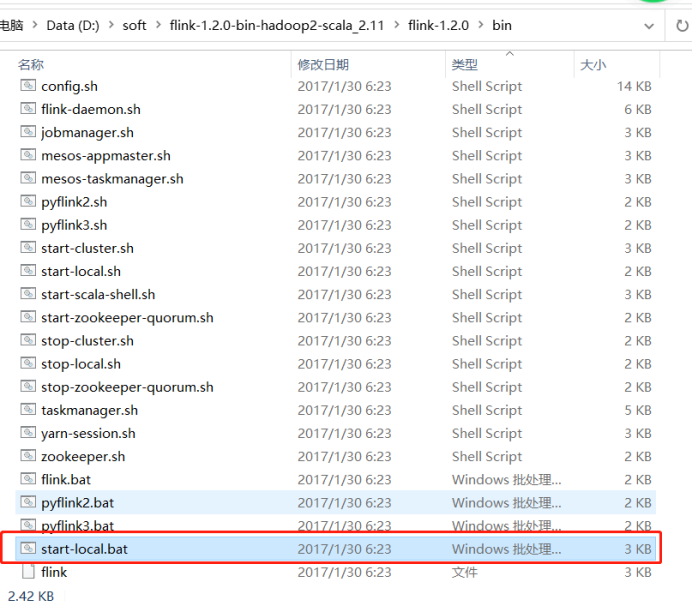This screenshot has height=606, width=692.
Task: Click the start-local.bat file icon
Action: 28,548
